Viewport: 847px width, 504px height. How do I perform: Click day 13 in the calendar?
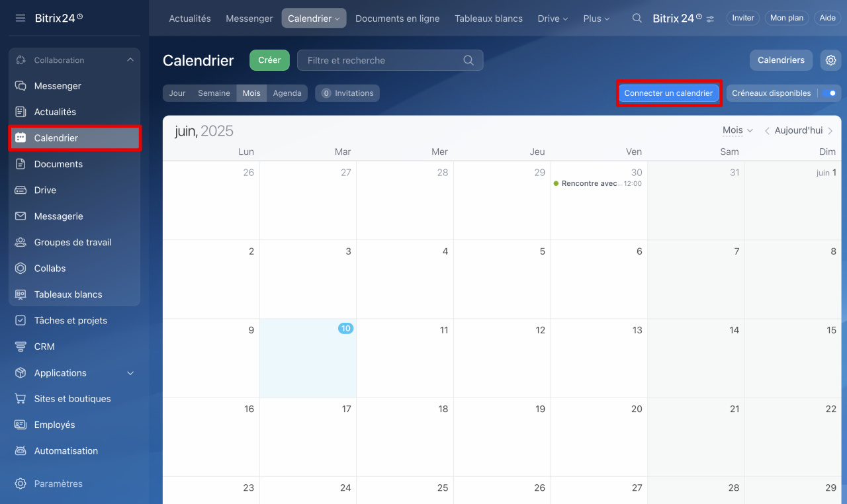[599, 358]
